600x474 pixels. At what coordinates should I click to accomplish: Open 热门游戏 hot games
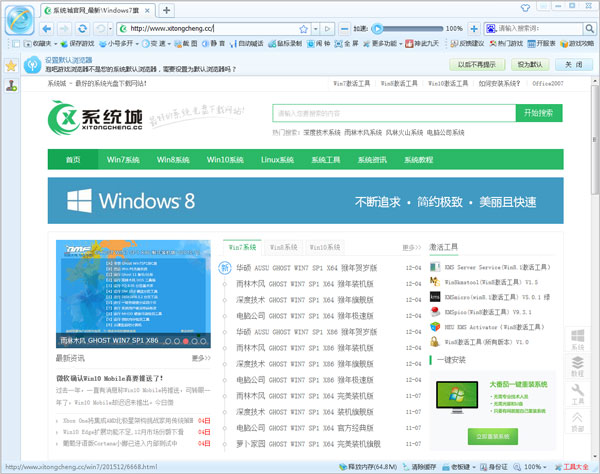[x=506, y=44]
